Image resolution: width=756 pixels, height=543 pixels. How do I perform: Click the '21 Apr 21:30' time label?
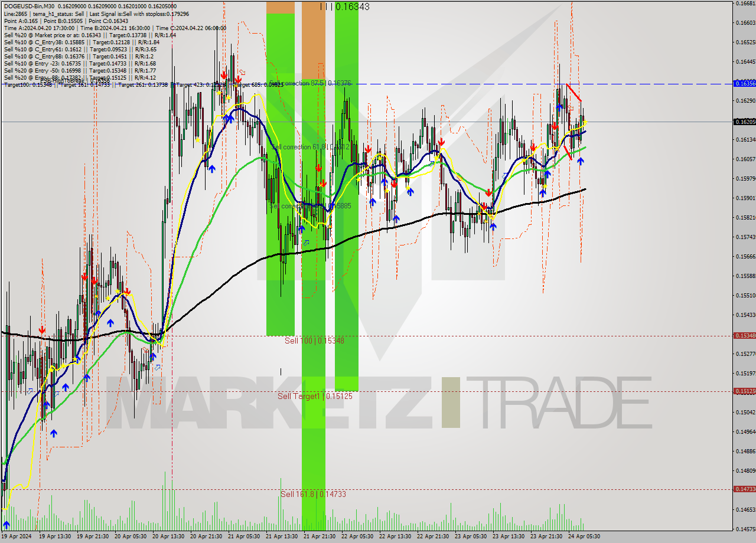pyautogui.click(x=319, y=537)
